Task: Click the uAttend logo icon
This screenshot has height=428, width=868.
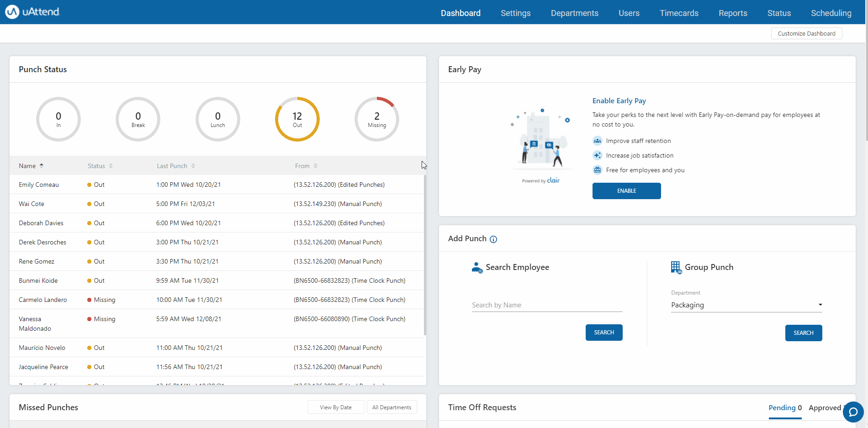Action: [12, 12]
